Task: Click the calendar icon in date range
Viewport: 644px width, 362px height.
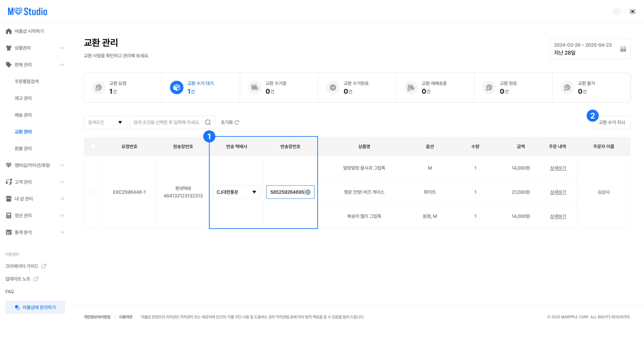Action: pos(623,49)
